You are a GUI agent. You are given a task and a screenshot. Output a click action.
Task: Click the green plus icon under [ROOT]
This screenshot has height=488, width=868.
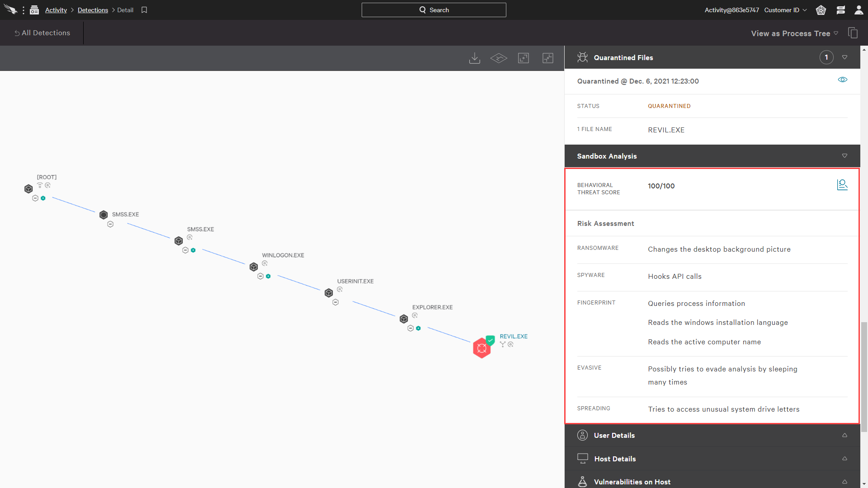(x=43, y=198)
